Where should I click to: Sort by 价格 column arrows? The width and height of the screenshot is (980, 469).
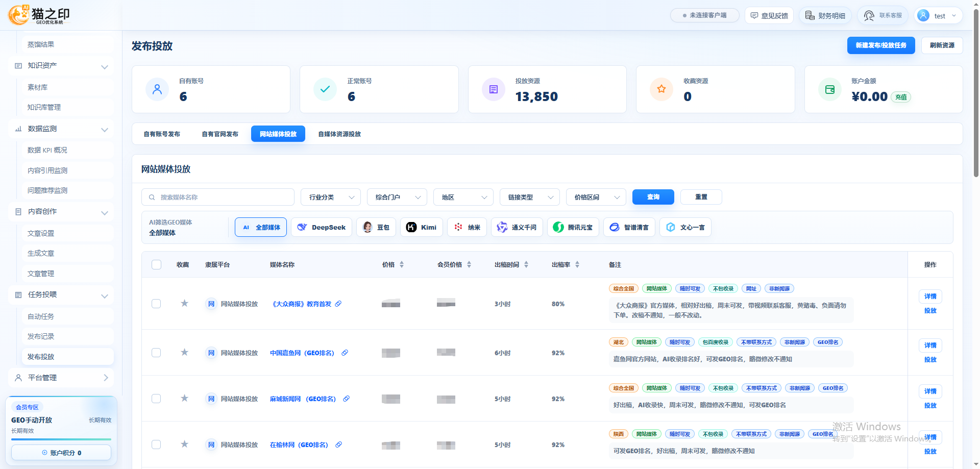402,264
